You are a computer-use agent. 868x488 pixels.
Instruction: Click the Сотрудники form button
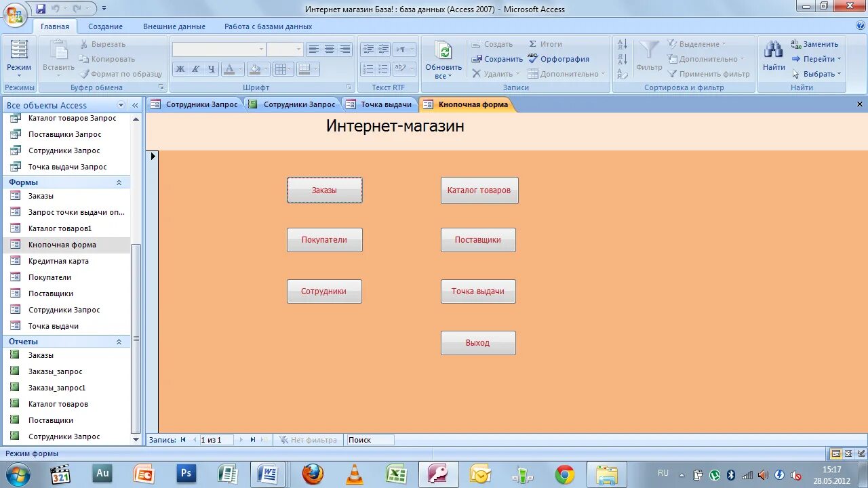click(x=324, y=291)
